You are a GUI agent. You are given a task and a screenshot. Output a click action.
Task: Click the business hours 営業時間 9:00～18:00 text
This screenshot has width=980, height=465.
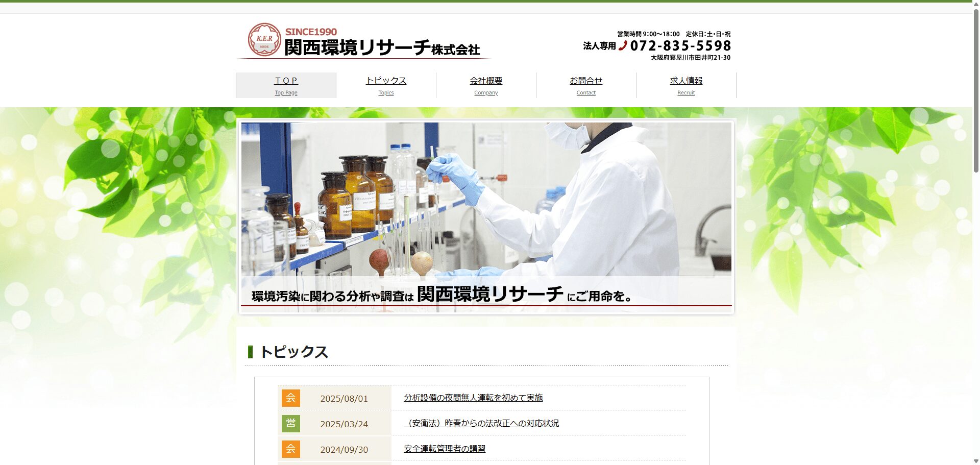(x=648, y=34)
